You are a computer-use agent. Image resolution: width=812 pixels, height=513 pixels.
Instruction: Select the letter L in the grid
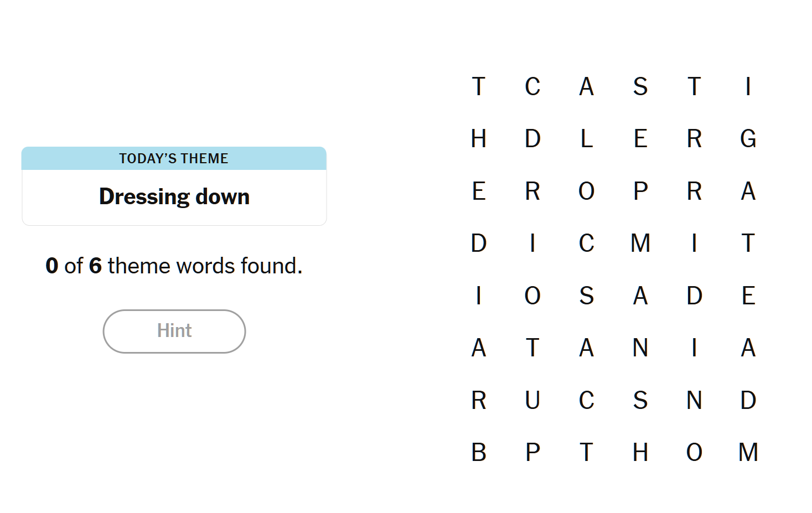click(587, 138)
